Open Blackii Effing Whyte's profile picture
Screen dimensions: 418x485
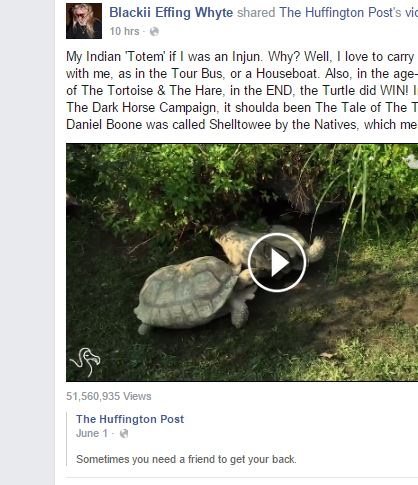click(84, 21)
